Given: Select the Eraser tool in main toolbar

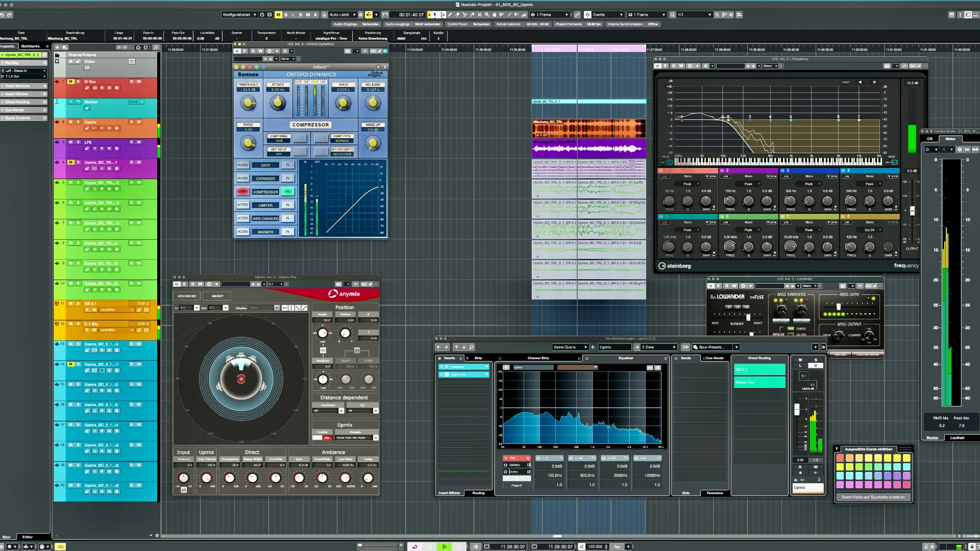Looking at the screenshot, I should (x=457, y=14).
